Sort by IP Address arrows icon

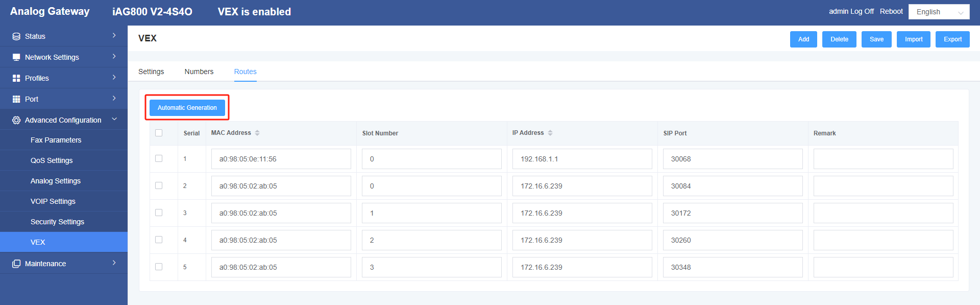pyautogui.click(x=550, y=133)
